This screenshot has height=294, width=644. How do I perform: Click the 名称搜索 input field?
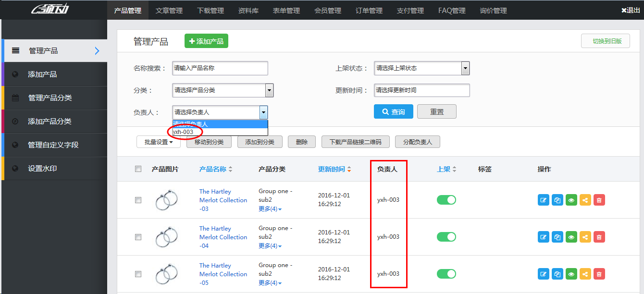[220, 68]
